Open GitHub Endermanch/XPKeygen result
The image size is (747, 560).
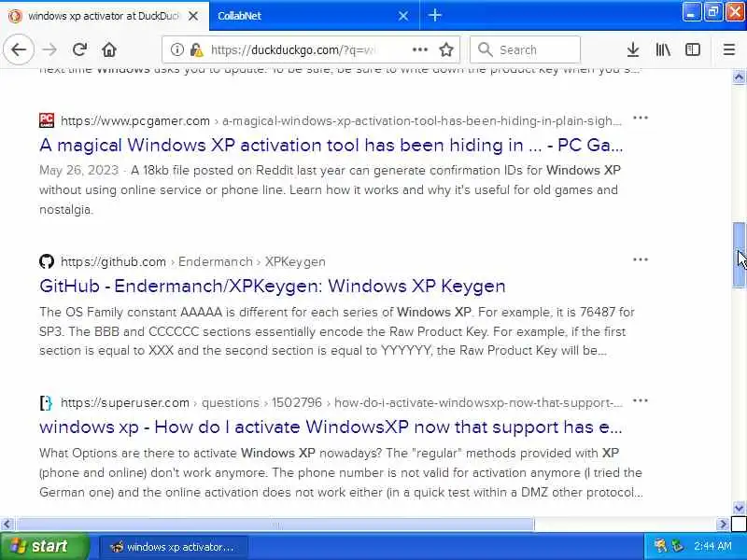273,286
